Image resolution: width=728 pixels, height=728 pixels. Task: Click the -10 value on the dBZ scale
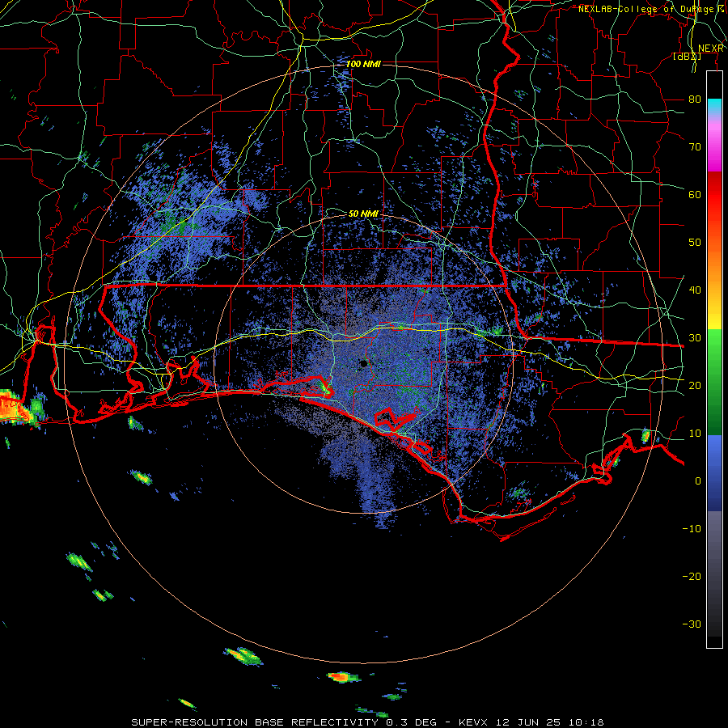click(x=692, y=529)
